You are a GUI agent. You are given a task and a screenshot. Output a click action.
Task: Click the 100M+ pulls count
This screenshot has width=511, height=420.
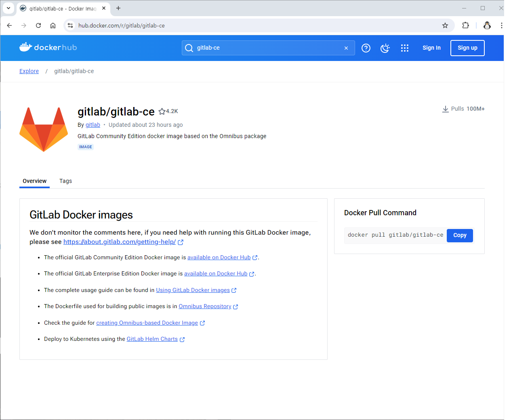click(475, 109)
